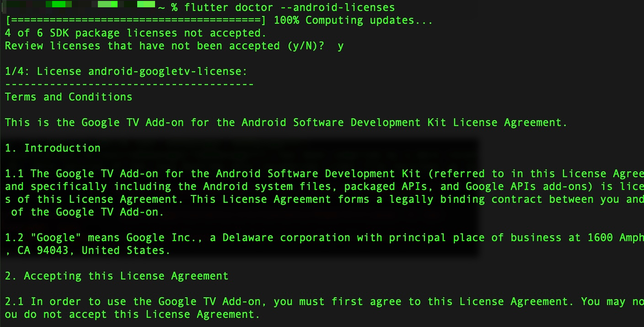Click the line starting '1.2 "Google" means Google Inc.'

tap(324, 237)
